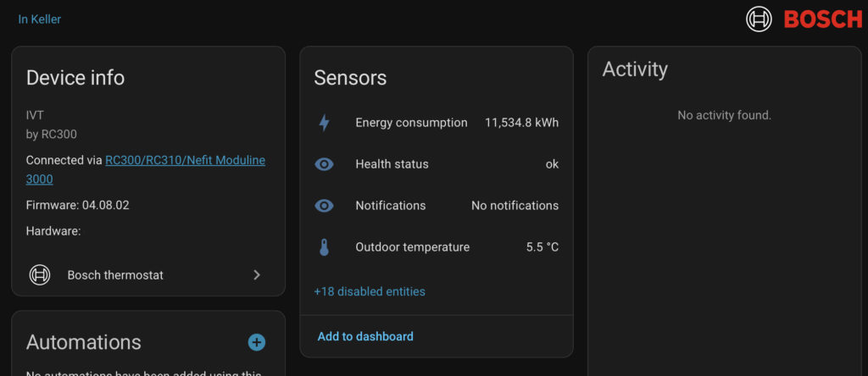Click the Health status eye icon

click(x=324, y=164)
